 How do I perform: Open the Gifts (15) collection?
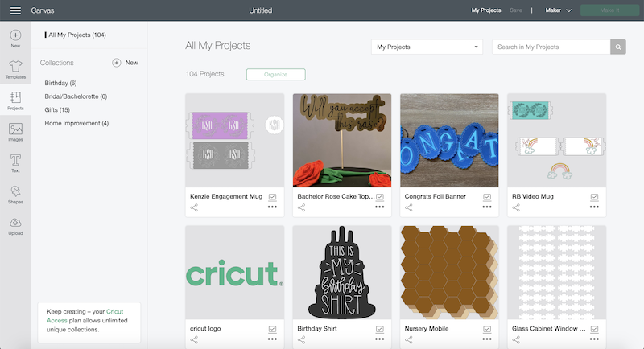(x=57, y=110)
